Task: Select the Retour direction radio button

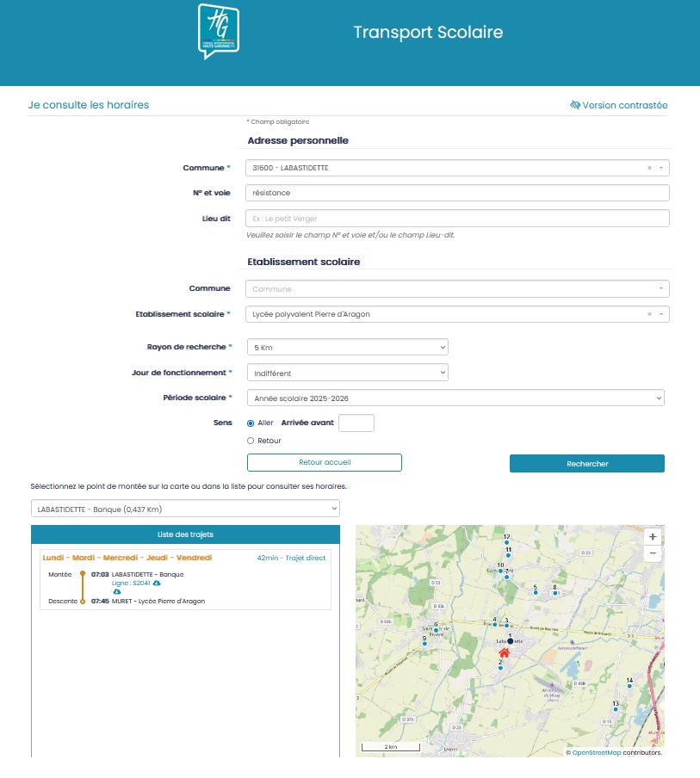Action: (251, 441)
